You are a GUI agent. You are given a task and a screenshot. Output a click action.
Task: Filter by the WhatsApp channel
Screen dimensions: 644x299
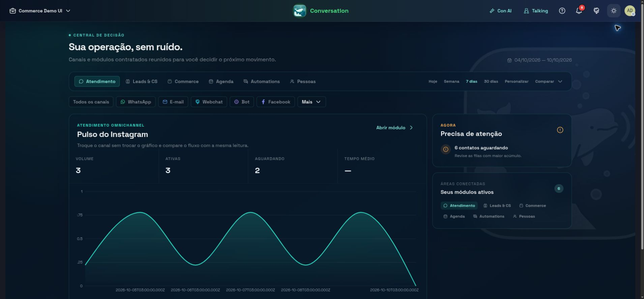pos(136,102)
